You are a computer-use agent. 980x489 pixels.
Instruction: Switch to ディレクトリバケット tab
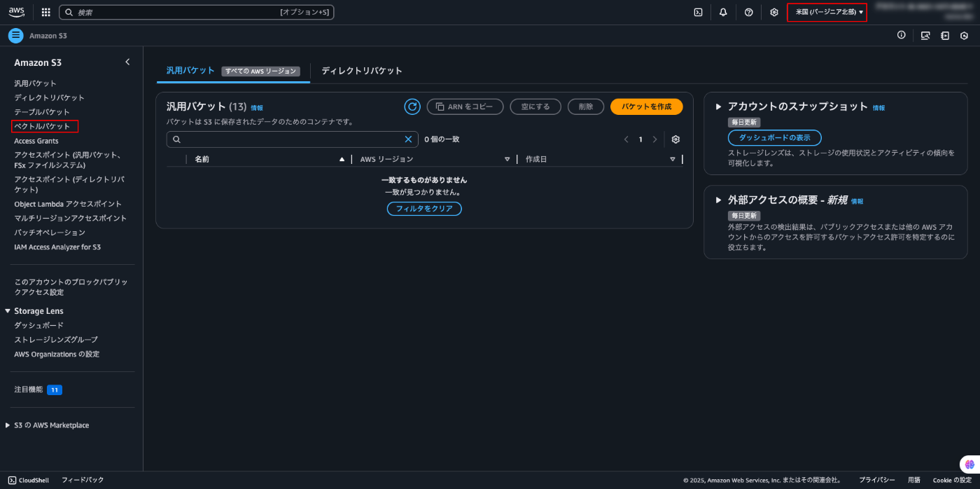click(x=362, y=71)
